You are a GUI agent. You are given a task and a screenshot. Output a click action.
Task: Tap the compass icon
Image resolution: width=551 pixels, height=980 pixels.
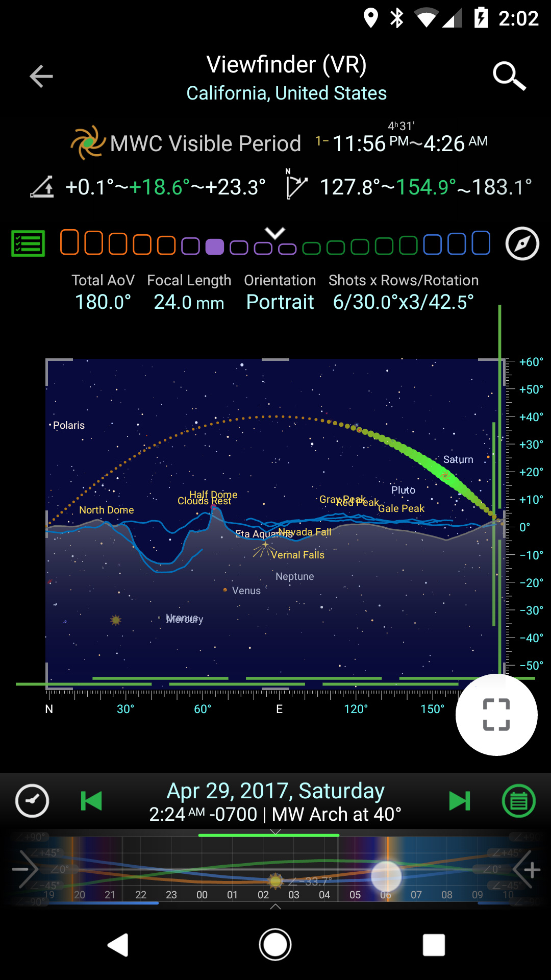(522, 243)
